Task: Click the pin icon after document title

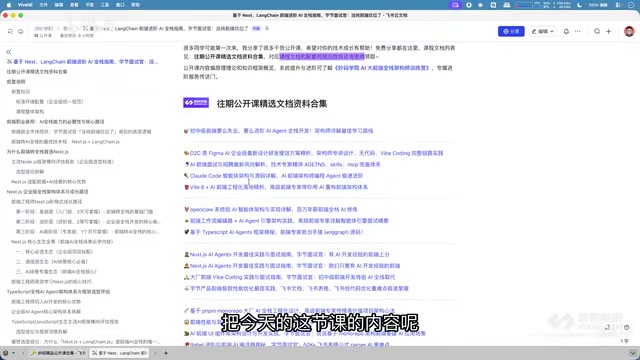Action: pos(267,29)
